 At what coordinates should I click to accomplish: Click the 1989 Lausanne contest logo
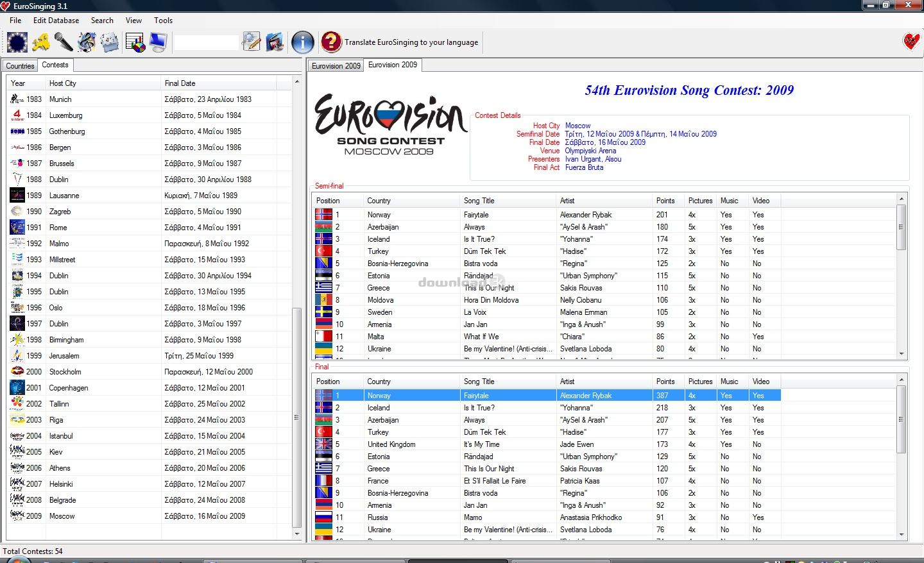(x=17, y=196)
